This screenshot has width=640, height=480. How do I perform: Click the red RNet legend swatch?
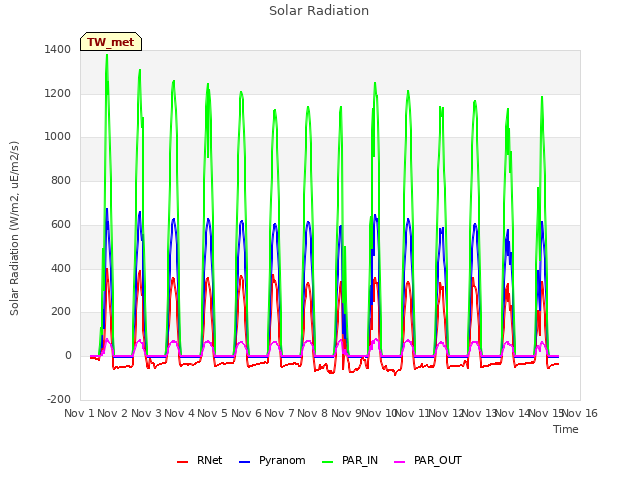point(182,462)
